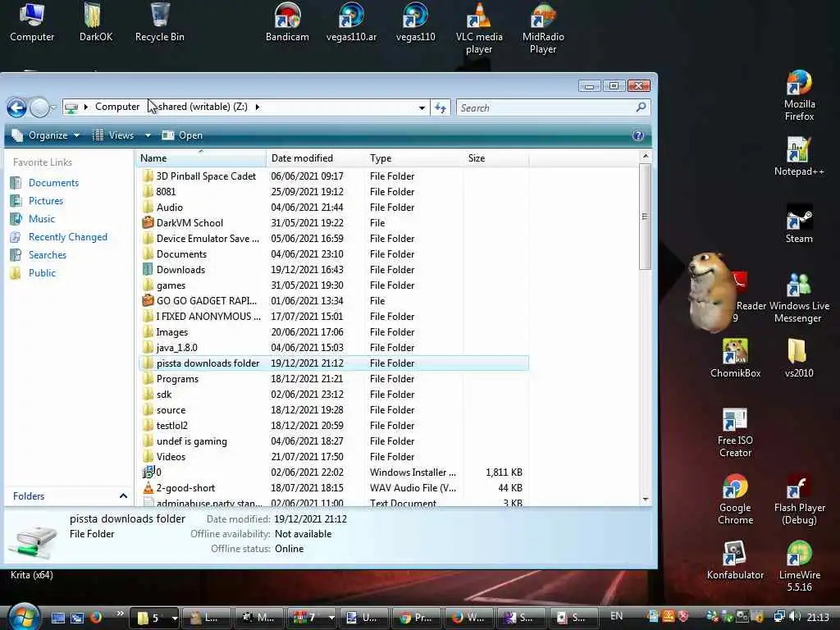Viewport: 840px width, 630px height.
Task: Select the DarkVM School file
Action: [334, 223]
